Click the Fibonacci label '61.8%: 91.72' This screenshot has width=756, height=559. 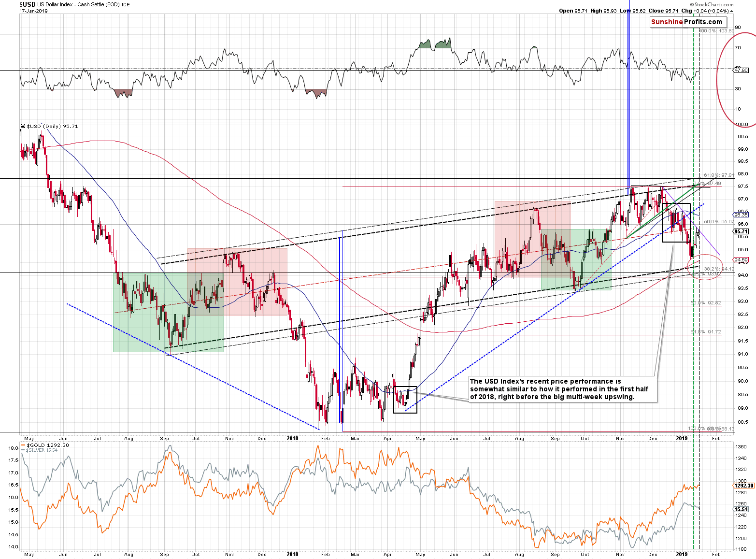(706, 332)
